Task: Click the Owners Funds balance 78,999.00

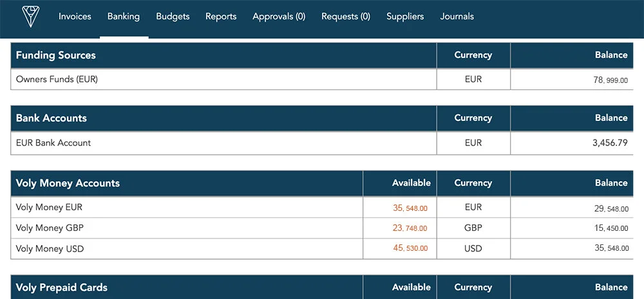Action: click(611, 80)
